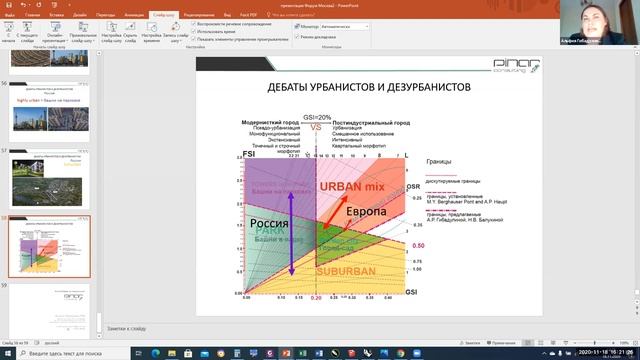Open Онлайн-презентация dropdown
The height and width of the screenshot is (360, 640).
click(55, 32)
